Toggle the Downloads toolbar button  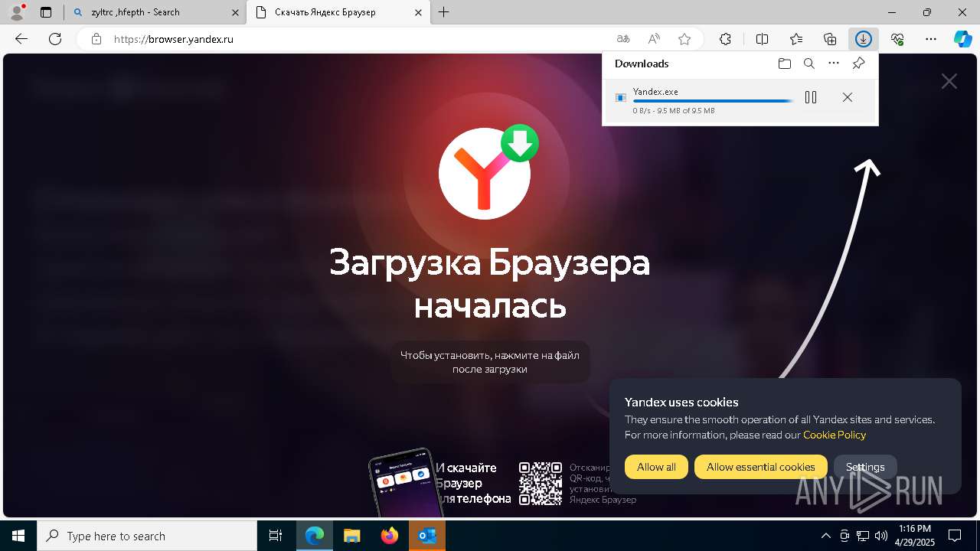864,39
